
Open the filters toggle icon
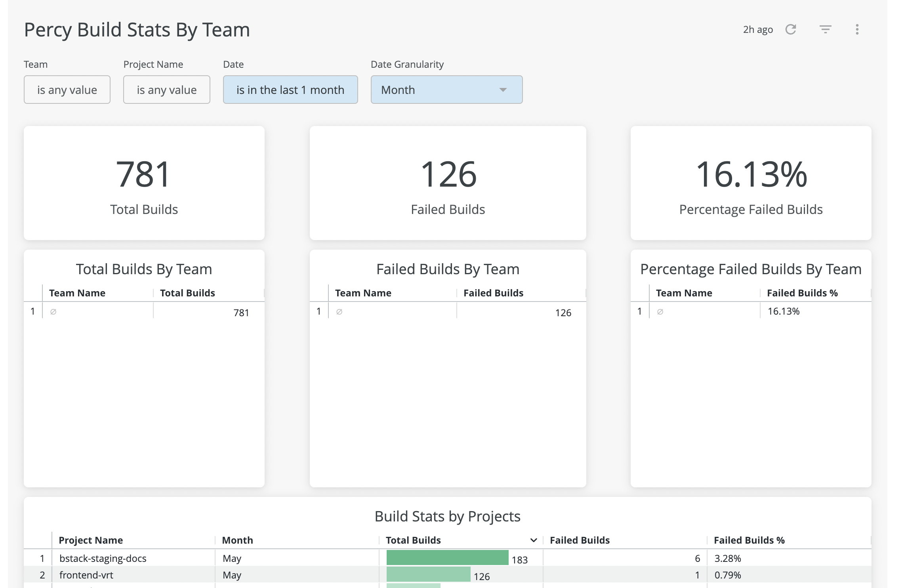825,29
